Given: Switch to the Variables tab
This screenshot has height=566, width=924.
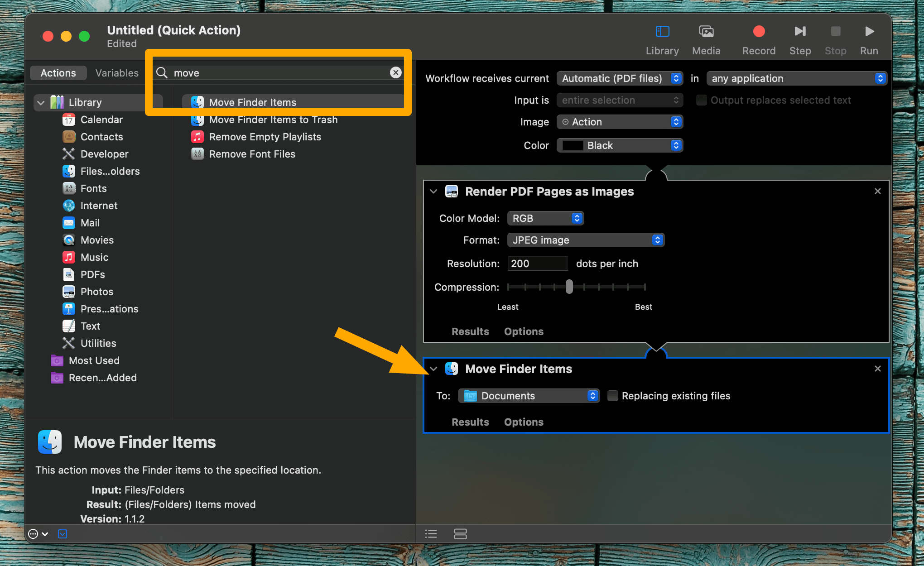Looking at the screenshot, I should click(x=117, y=73).
